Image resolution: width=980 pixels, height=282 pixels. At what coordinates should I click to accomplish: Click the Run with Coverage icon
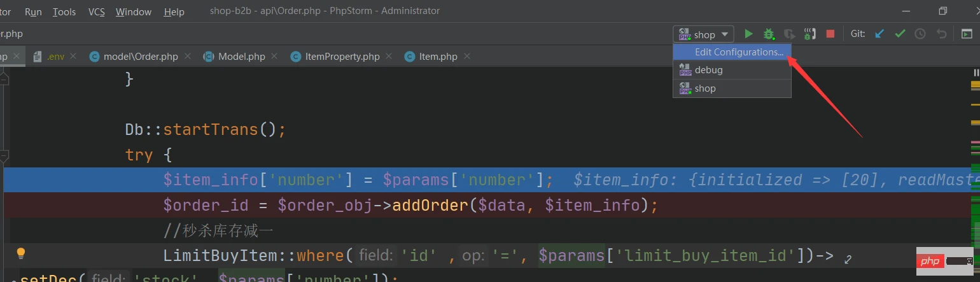[789, 34]
